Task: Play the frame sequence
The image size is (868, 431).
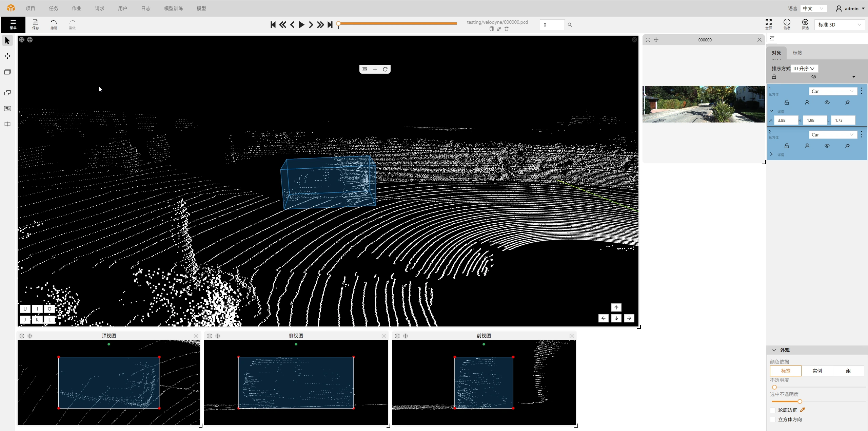Action: click(301, 25)
